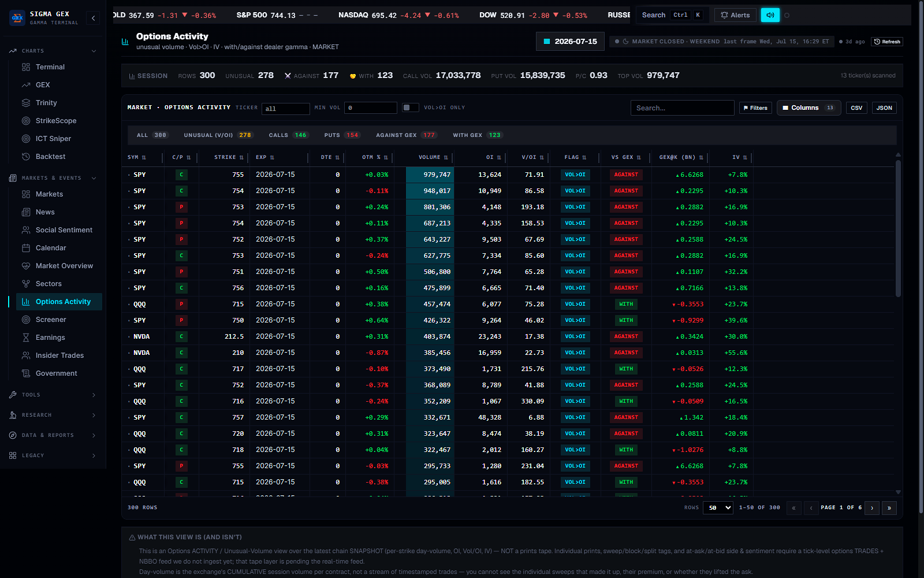Open the rows-per-page dropdown
The height and width of the screenshot is (578, 924).
point(718,507)
